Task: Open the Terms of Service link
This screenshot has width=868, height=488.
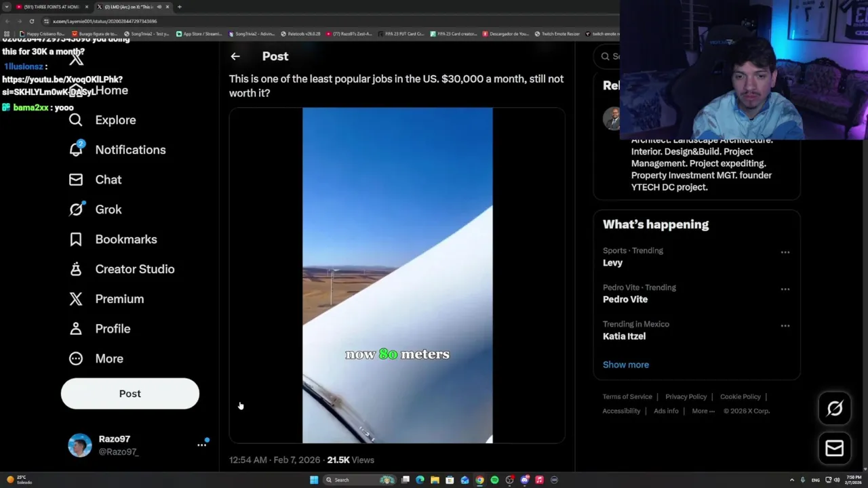Action: click(627, 396)
